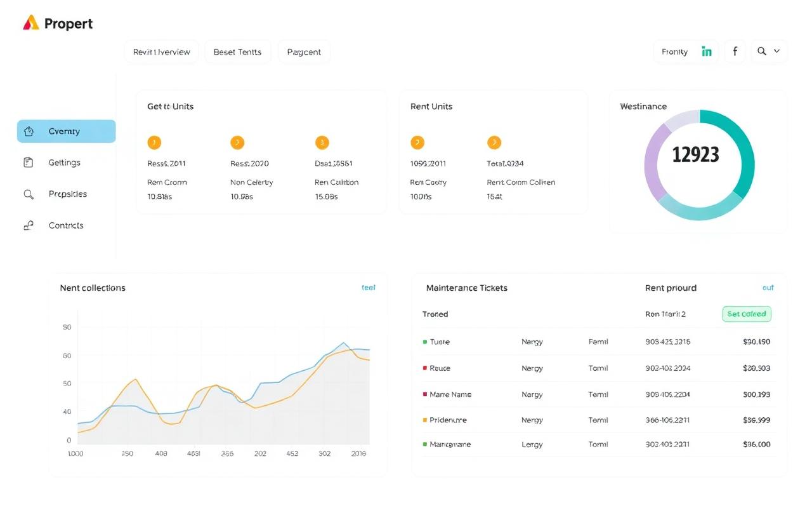Click the Propert logo icon
The width and height of the screenshot is (812, 508).
coord(30,22)
